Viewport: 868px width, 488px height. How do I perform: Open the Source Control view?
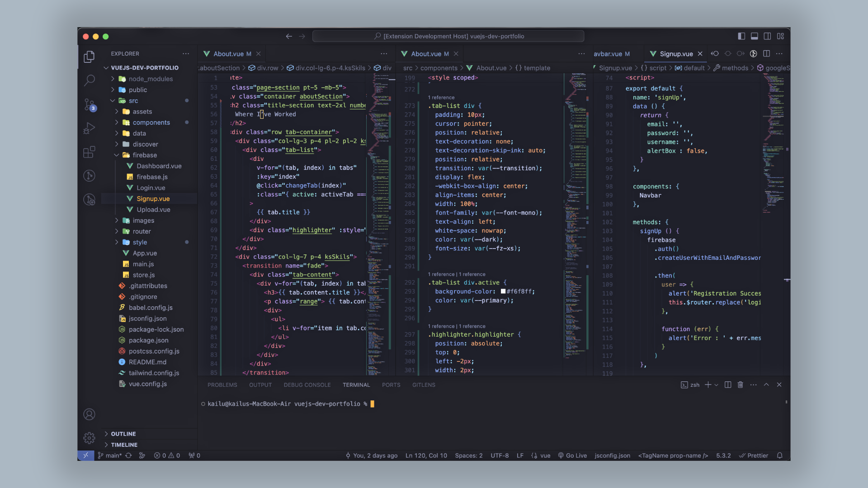[89, 104]
